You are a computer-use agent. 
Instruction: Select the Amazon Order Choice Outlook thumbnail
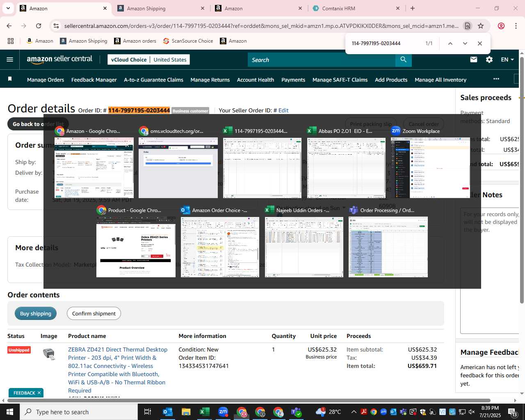click(x=220, y=247)
